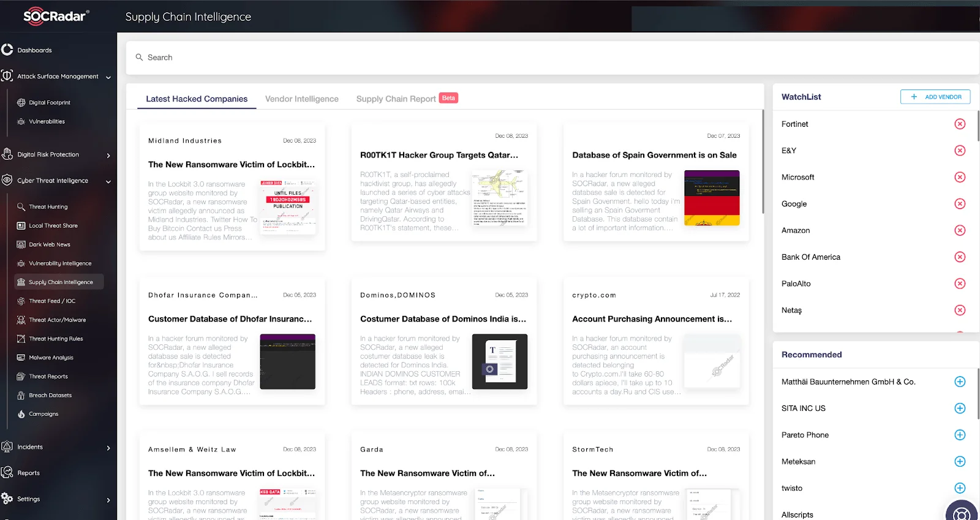Open Threat Reports icon
This screenshot has height=520, width=980.
(x=21, y=376)
